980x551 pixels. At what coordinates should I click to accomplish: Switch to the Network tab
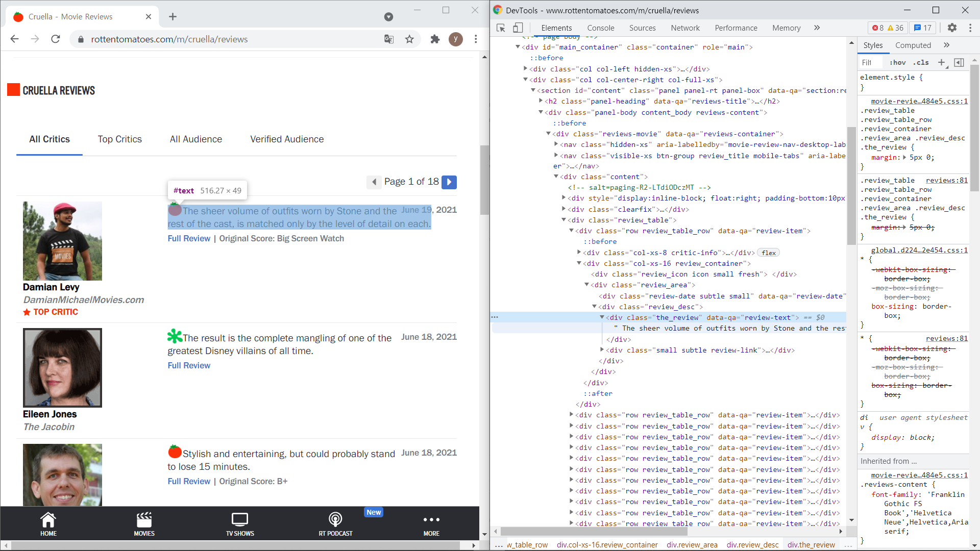pos(685,28)
